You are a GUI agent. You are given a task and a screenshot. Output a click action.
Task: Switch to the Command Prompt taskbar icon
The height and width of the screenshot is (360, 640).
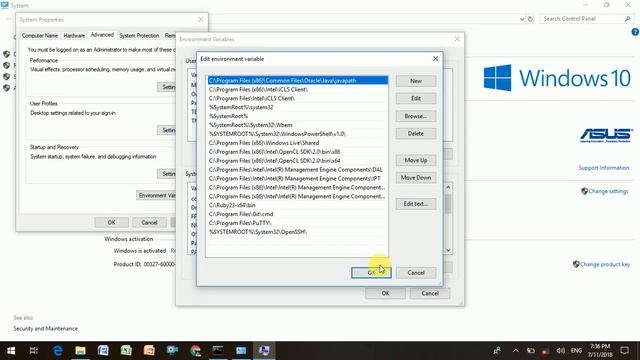[218, 351]
